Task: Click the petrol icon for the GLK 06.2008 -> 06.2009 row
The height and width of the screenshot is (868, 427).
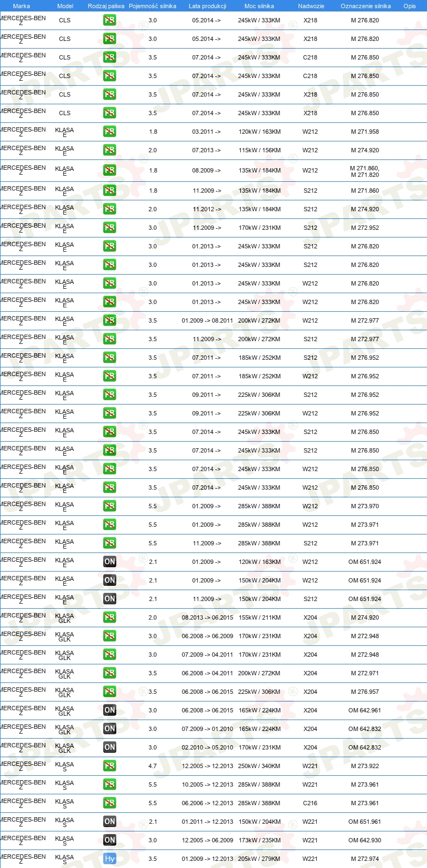Action: 110,636
